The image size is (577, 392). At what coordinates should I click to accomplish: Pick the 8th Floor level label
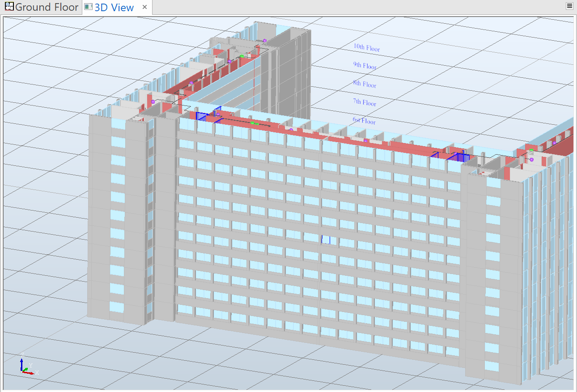pyautogui.click(x=365, y=84)
